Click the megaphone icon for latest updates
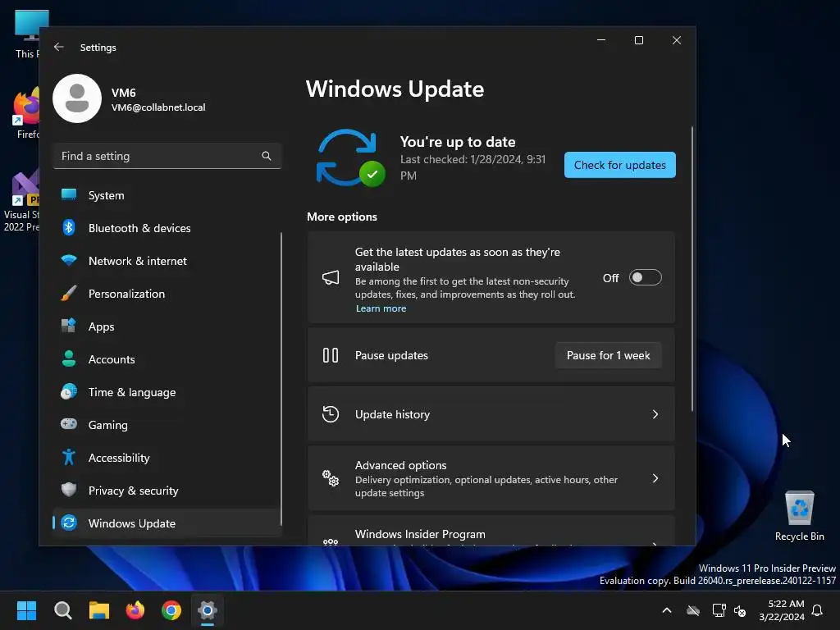The width and height of the screenshot is (840, 630). click(x=331, y=277)
